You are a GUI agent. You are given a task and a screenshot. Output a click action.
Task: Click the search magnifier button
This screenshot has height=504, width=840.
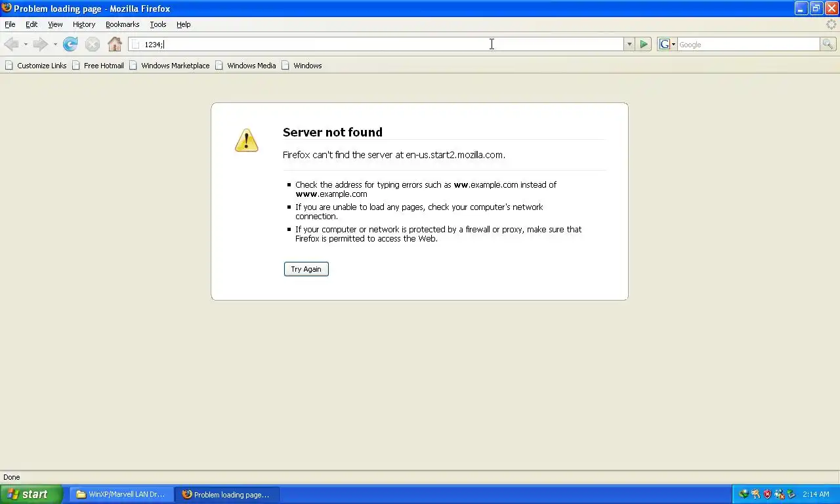828,44
